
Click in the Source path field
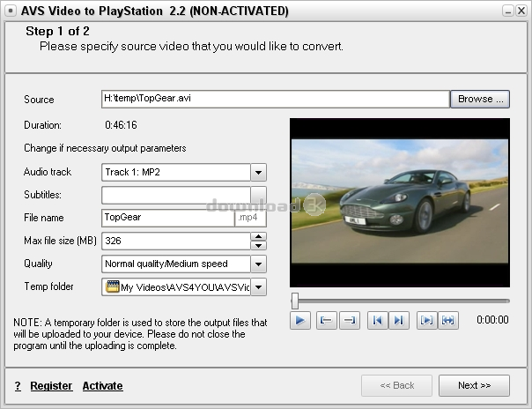pyautogui.click(x=276, y=99)
